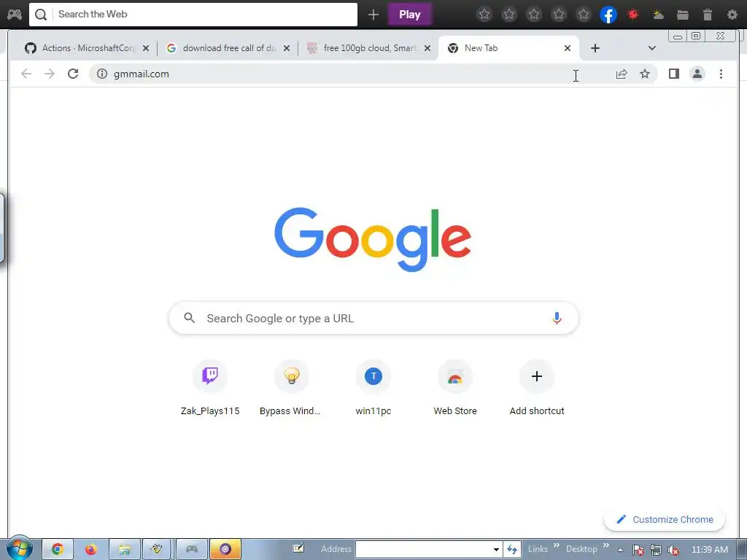Open the gear settings icon in the top bar
Screen dimensions: 747x560
coord(732,15)
